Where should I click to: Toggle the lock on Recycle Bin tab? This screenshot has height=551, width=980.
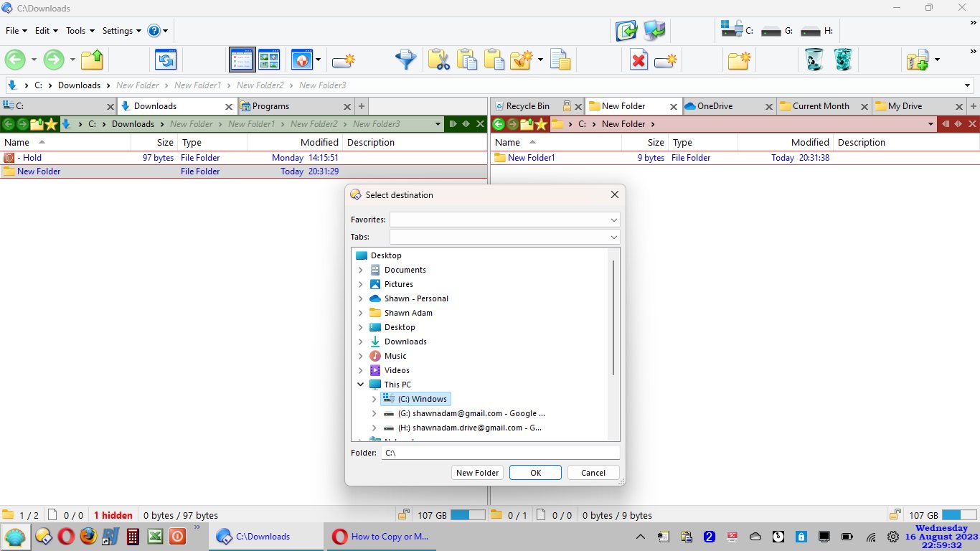pos(567,105)
